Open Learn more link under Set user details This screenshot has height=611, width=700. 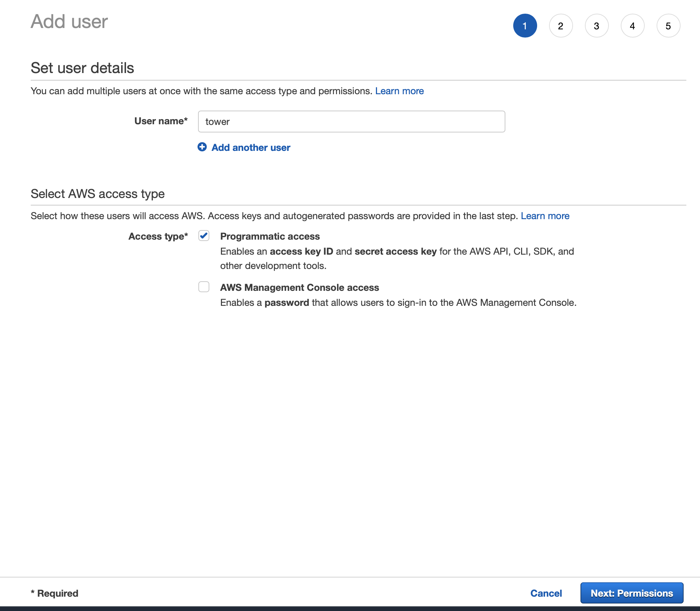pos(399,91)
